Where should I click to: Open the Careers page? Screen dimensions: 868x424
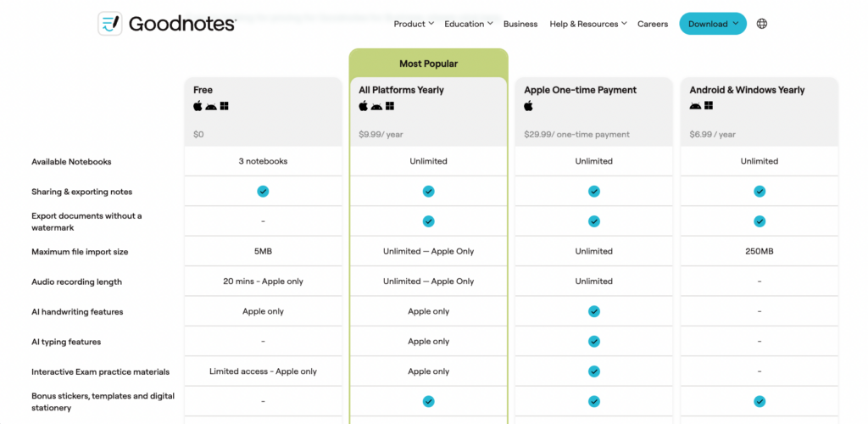coord(653,24)
